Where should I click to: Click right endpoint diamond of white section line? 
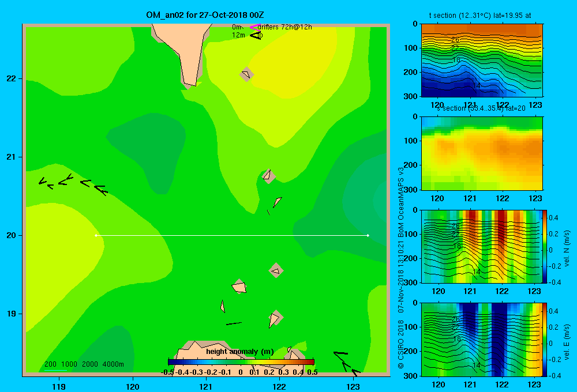tap(368, 235)
